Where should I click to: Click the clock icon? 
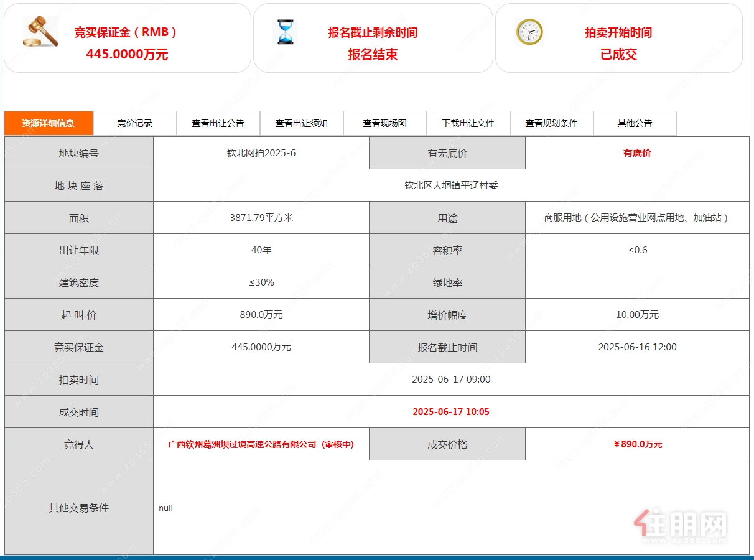tap(529, 32)
